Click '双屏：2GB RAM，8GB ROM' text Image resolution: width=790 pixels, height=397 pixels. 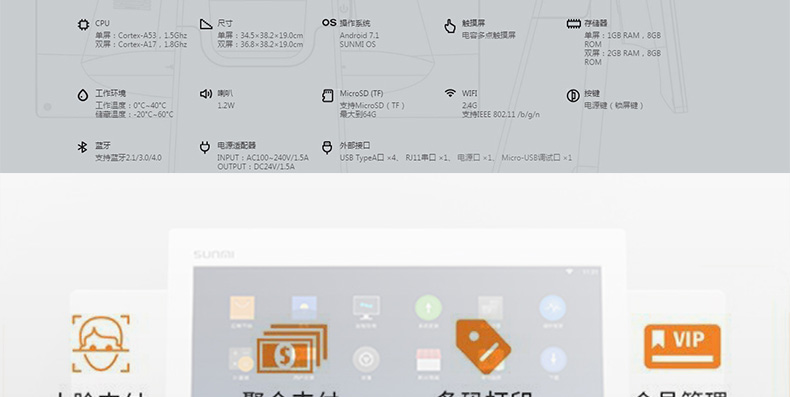click(x=623, y=57)
